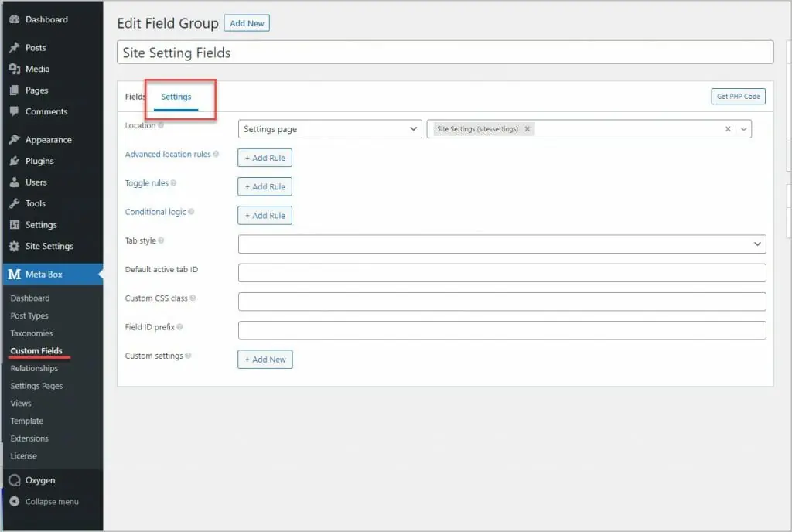Remove the Site Settings tag via its x

(x=527, y=128)
